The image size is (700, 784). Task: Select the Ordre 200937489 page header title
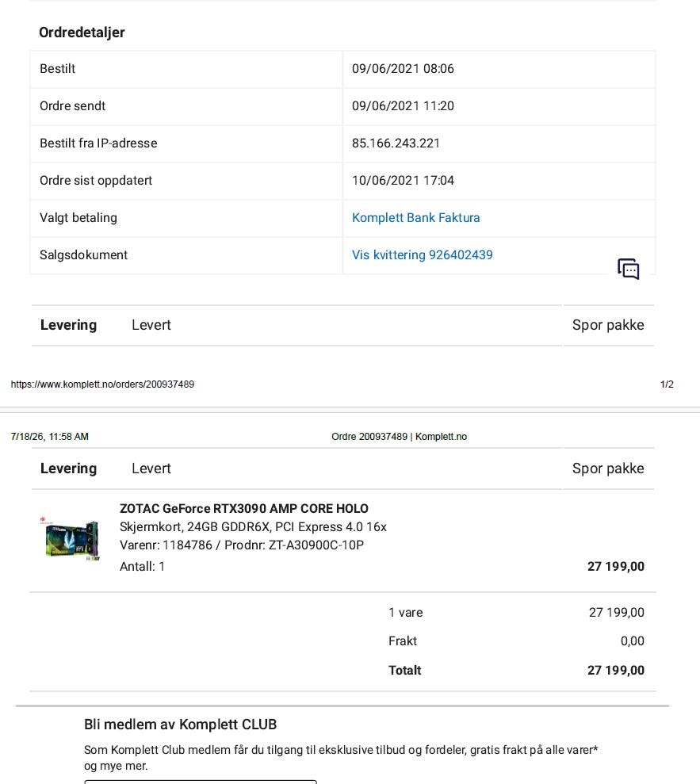pos(399,437)
